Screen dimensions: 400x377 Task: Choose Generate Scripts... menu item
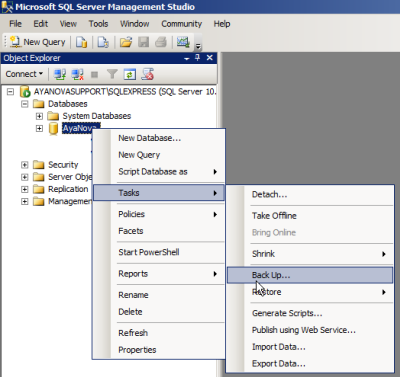point(310,313)
